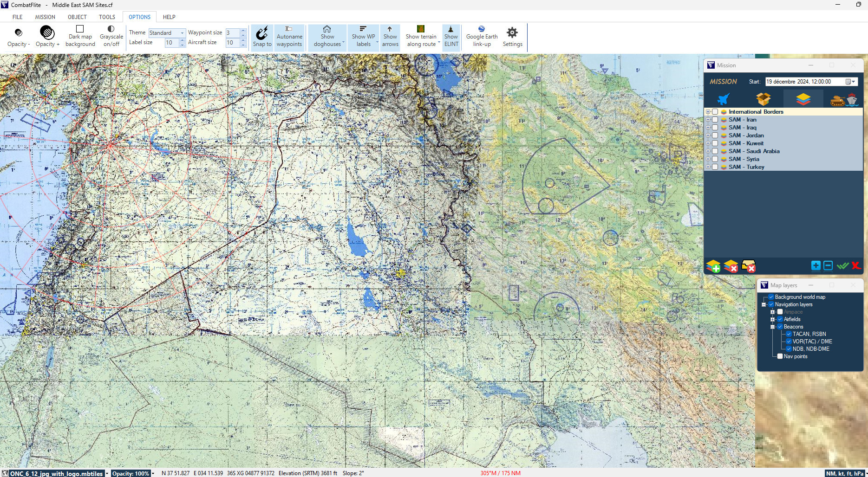The height and width of the screenshot is (477, 868).
Task: Collapse the Beacons tree node
Action: (x=773, y=327)
